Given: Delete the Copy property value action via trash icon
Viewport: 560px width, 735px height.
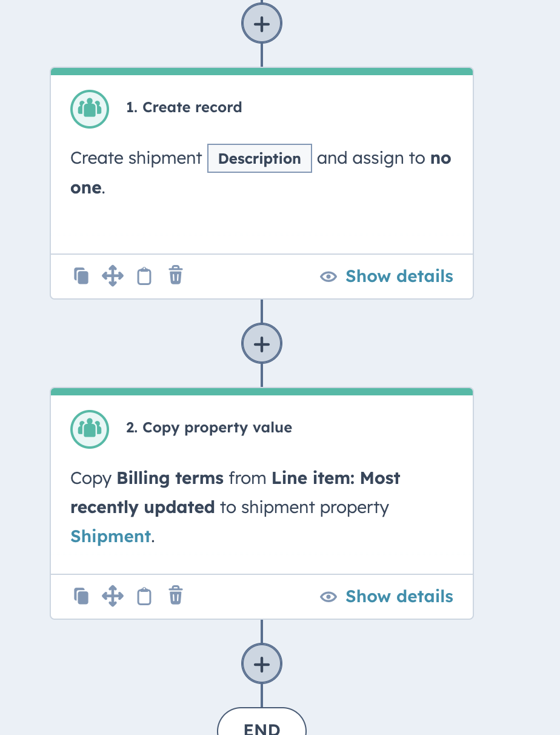Looking at the screenshot, I should click(x=175, y=596).
